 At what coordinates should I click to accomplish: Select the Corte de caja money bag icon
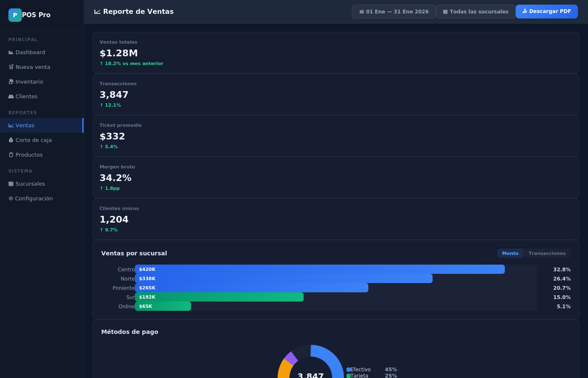click(11, 140)
